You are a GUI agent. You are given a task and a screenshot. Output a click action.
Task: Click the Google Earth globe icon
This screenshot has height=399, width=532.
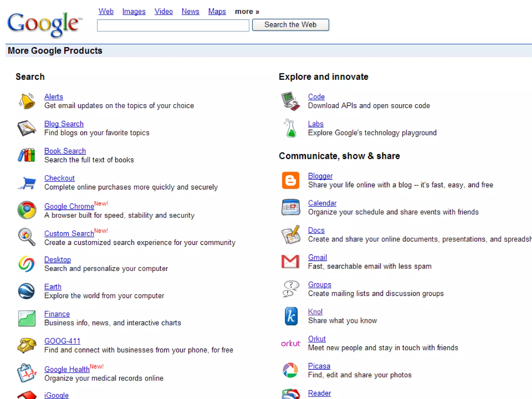pos(26,291)
